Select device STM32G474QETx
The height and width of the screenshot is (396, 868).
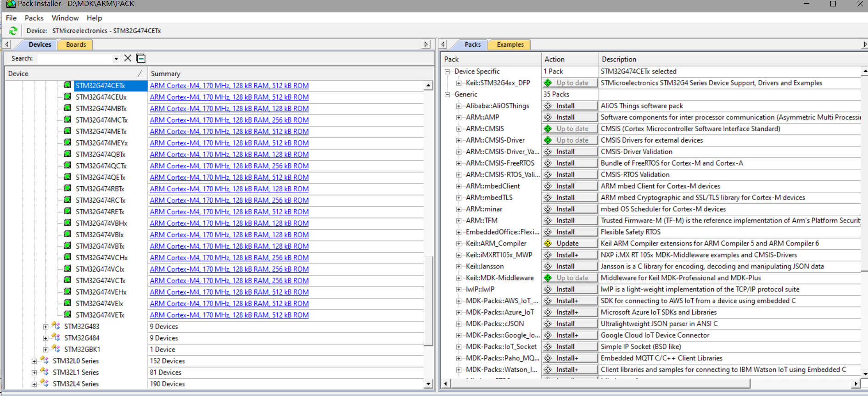pos(101,178)
